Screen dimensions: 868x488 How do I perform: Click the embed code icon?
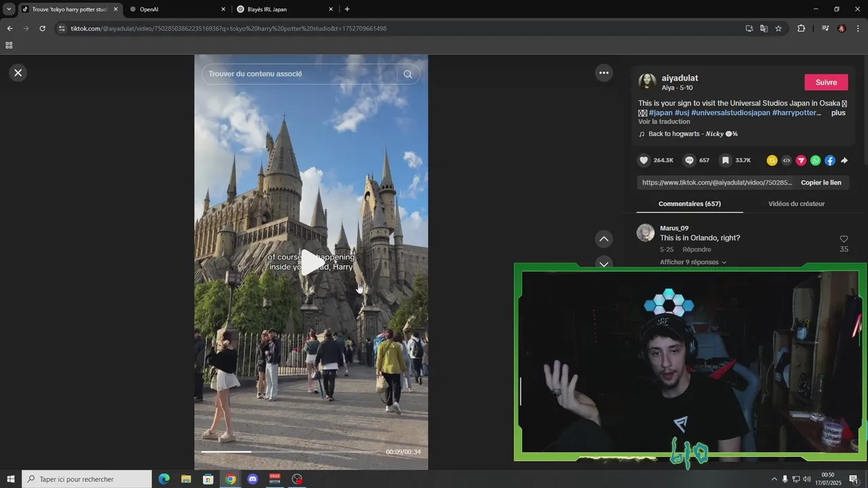click(x=787, y=161)
